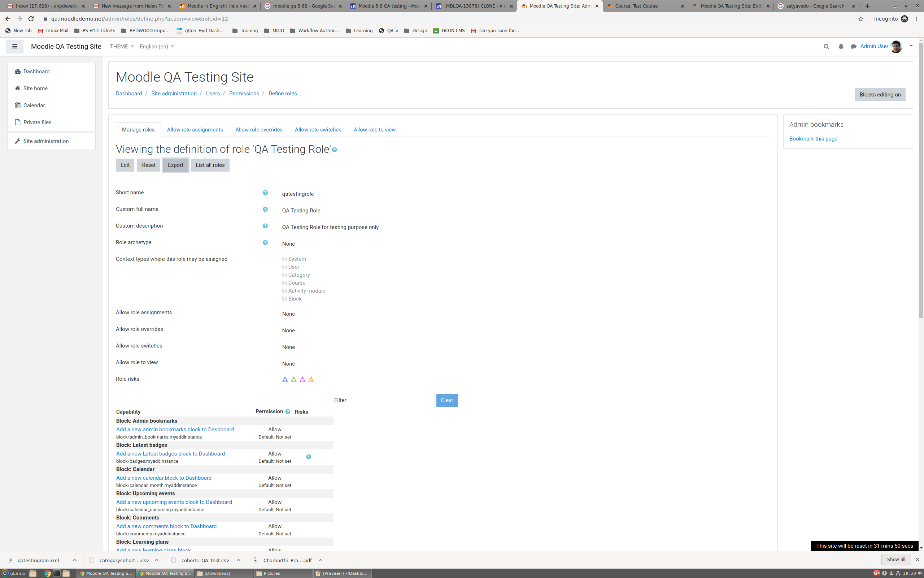Reload the page with the browser refresh icon

[x=31, y=19]
